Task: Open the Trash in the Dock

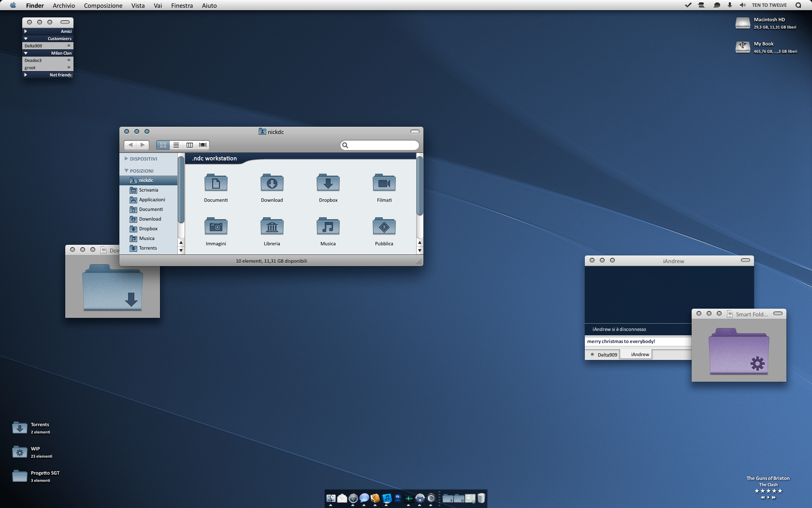Action: tap(481, 498)
